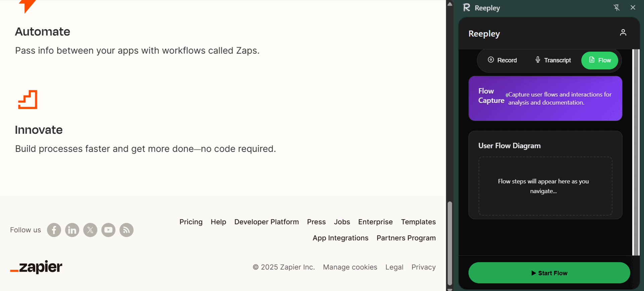Screen dimensions: 644x291
Task: Click the Flow Capture purple banner
Action: (x=545, y=98)
